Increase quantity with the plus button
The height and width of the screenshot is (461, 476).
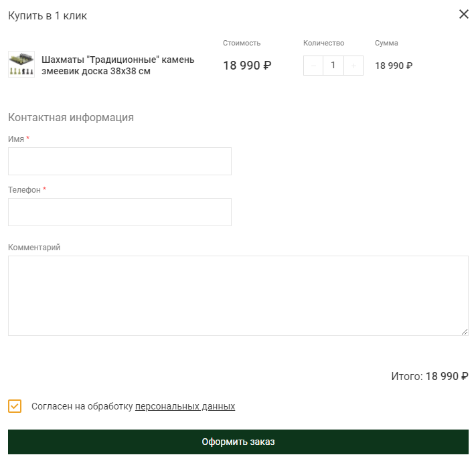(353, 66)
